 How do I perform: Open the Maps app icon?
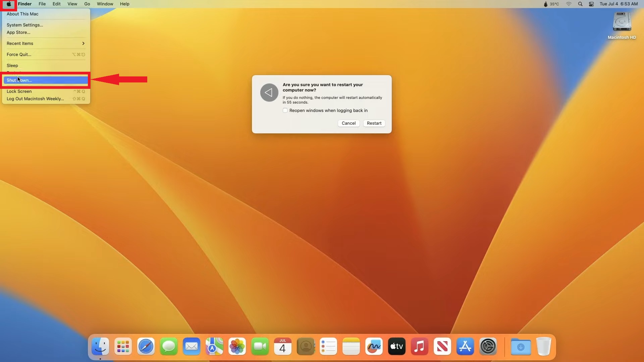point(214,347)
